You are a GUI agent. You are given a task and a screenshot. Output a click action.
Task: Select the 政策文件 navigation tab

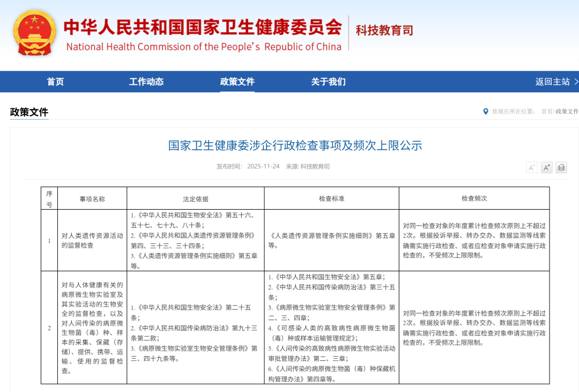pyautogui.click(x=237, y=82)
